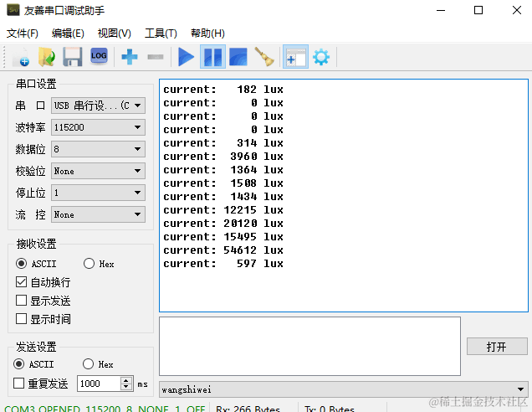Close the 友善串口调试助手 window
Viewport: 532px width, 412px height.
click(517, 10)
